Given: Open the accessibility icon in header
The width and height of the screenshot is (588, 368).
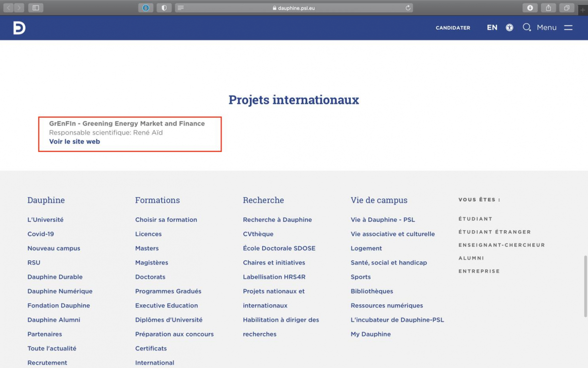Looking at the screenshot, I should [x=510, y=27].
